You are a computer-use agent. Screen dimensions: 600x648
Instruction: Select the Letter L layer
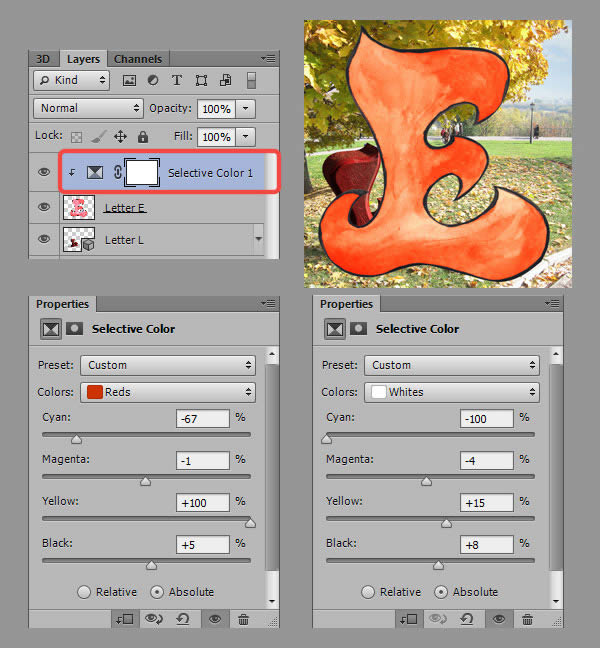coord(125,240)
